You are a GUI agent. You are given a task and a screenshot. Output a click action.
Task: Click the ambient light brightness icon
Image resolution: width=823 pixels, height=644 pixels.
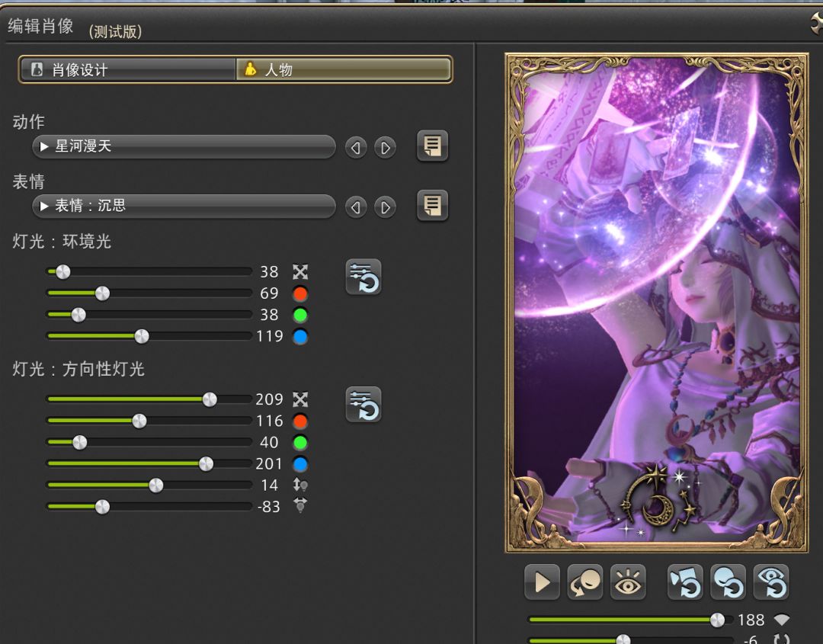coord(300,272)
